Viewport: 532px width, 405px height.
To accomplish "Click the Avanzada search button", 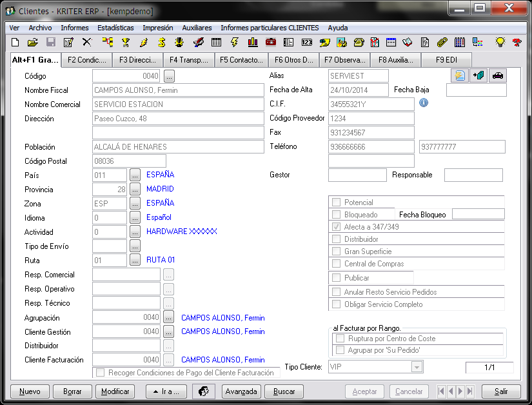I will tap(241, 391).
